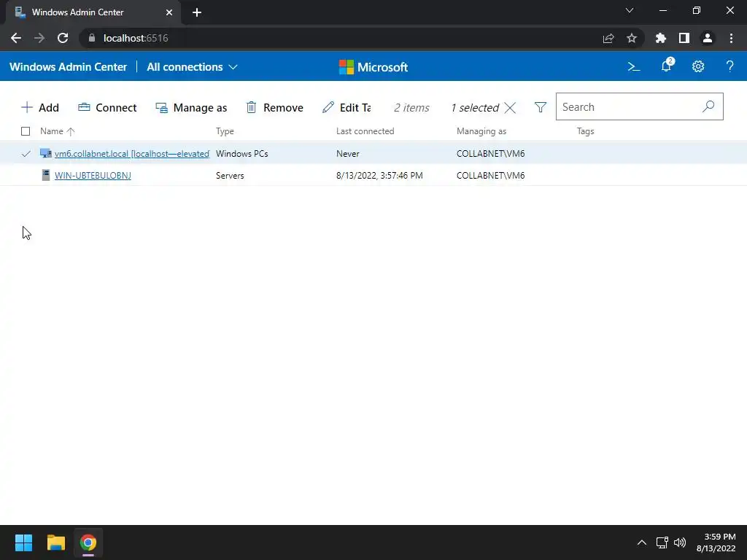Open the PowerShell console icon

point(634,67)
